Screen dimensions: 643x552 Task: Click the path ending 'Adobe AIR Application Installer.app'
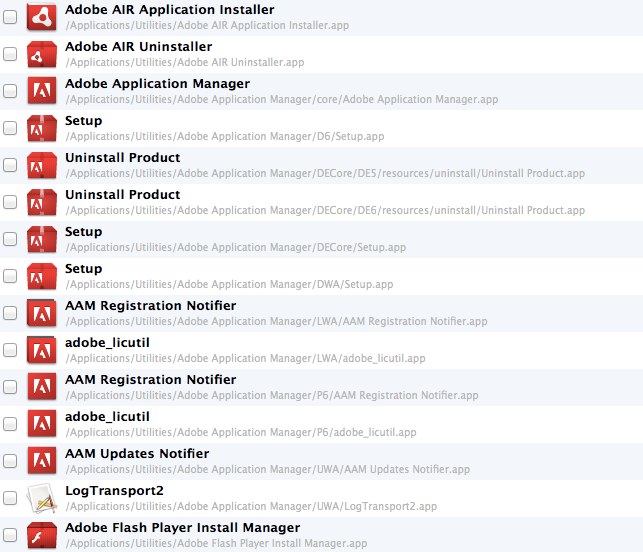[207, 26]
